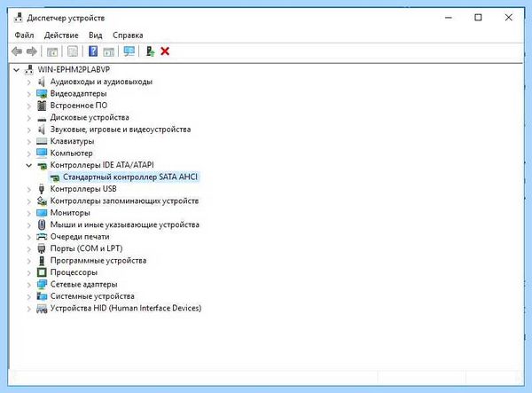The image size is (532, 393).
Task: Expand the Дисковые устройства node
Action: coord(29,118)
